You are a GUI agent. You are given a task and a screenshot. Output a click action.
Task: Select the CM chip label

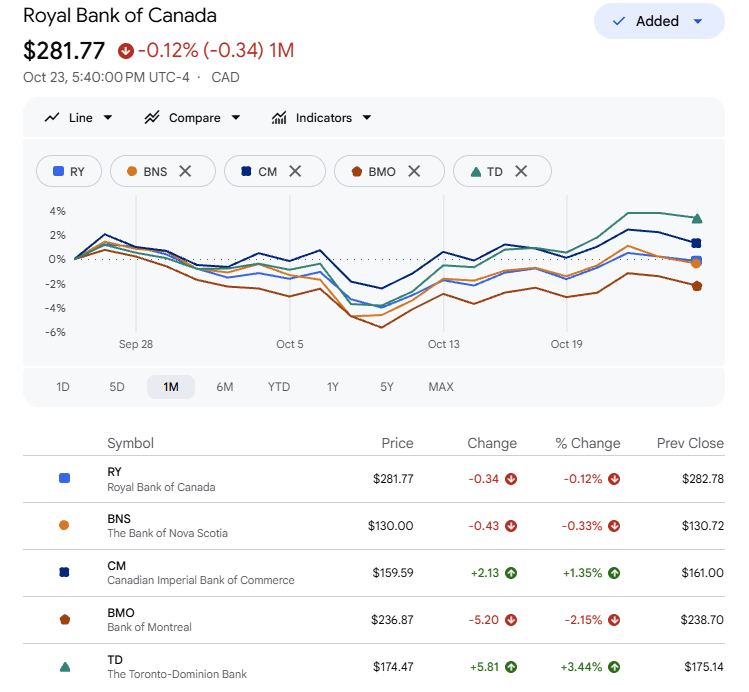[268, 171]
